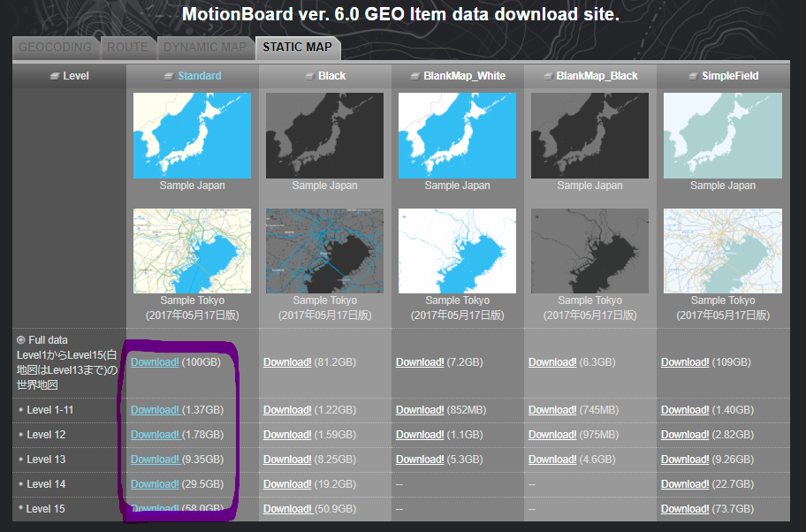Viewport: 806px width, 532px height.
Task: Download BlankMap_White Level 12 (1.1GB)
Action: 420,434
